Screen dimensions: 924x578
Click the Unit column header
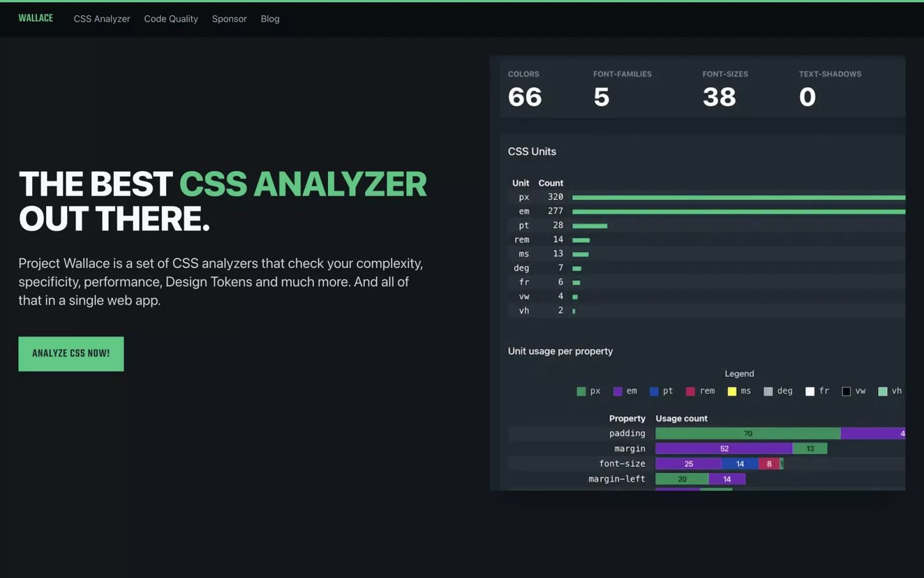(520, 183)
